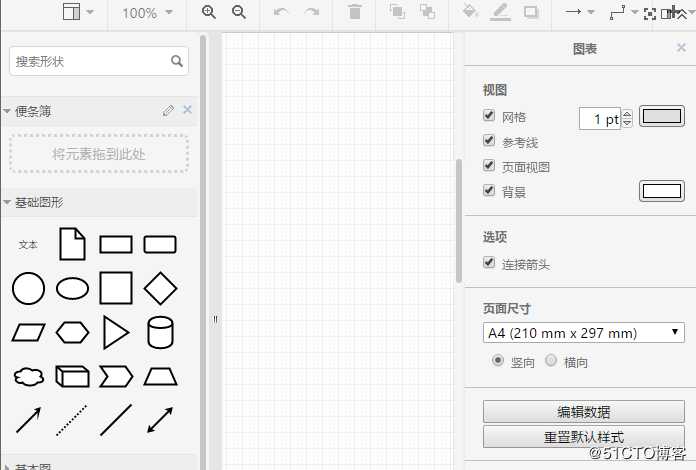Select the 文本 text shape

28,245
